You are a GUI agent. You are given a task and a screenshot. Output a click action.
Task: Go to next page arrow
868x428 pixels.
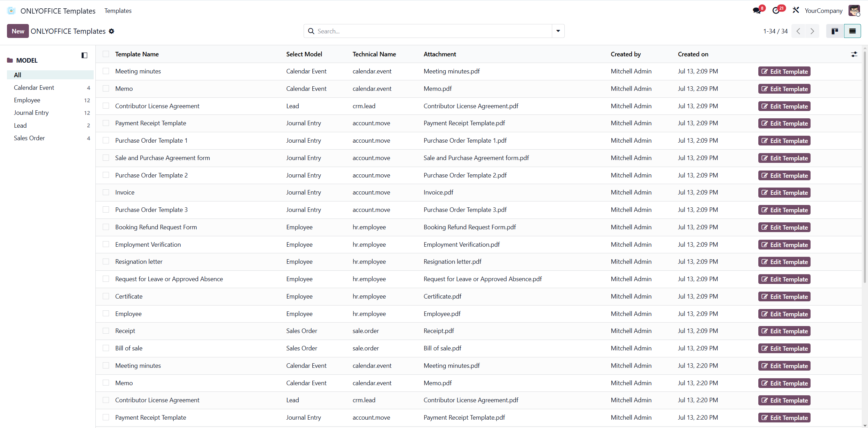812,31
